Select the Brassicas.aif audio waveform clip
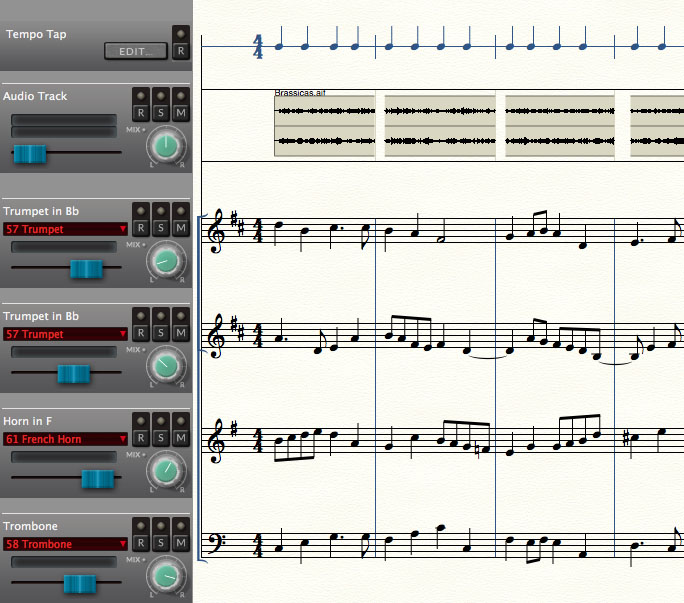This screenshot has width=684, height=603. pos(324,126)
